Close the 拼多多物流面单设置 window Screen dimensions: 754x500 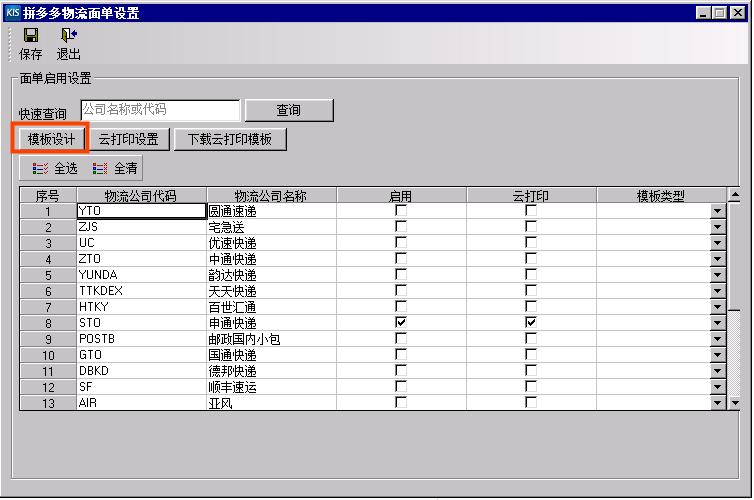click(738, 13)
